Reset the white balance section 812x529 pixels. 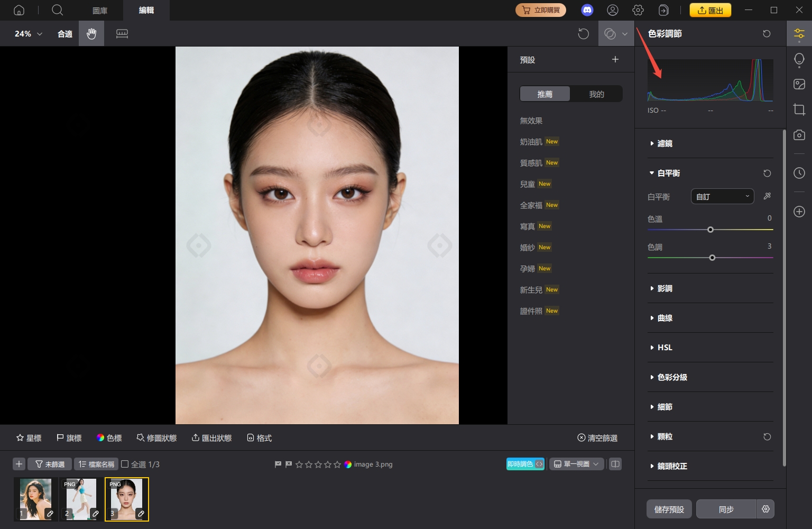767,173
